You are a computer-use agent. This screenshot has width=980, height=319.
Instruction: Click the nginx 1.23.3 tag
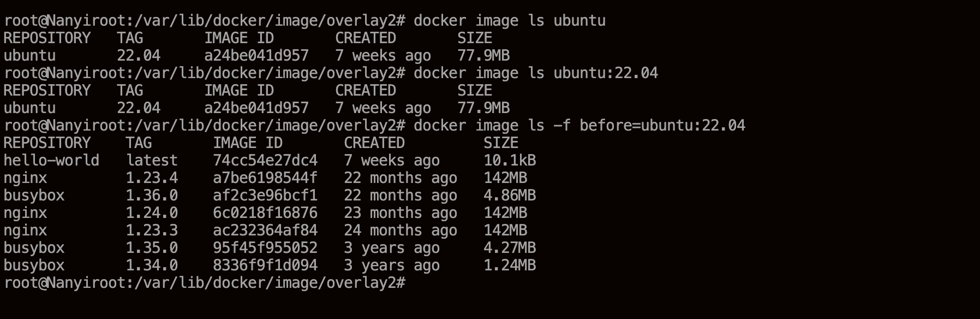coord(152,231)
